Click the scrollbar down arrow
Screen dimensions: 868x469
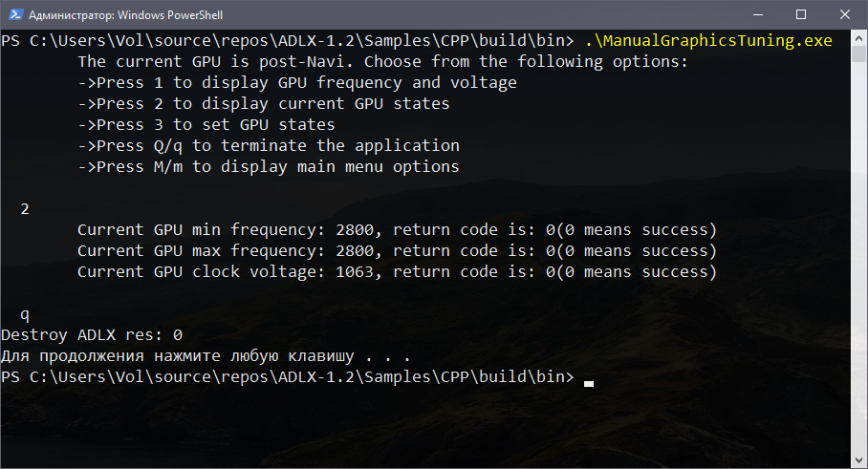pyautogui.click(x=859, y=459)
